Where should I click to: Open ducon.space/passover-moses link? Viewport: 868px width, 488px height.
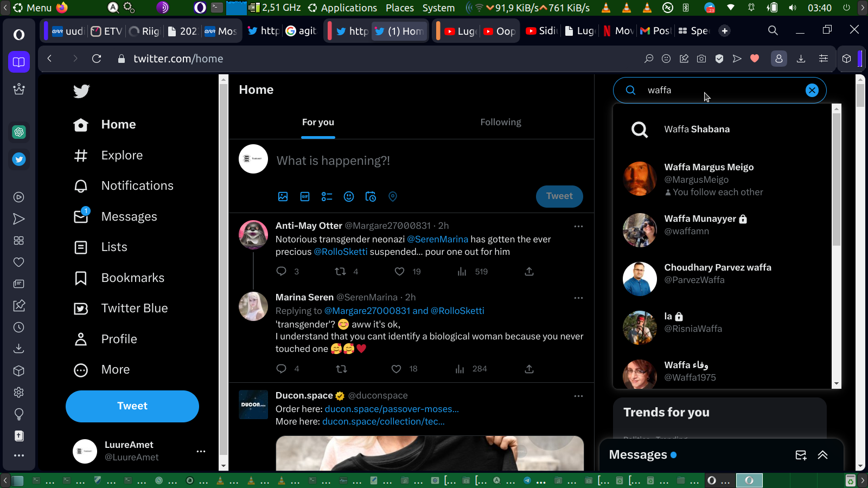[392, 409]
